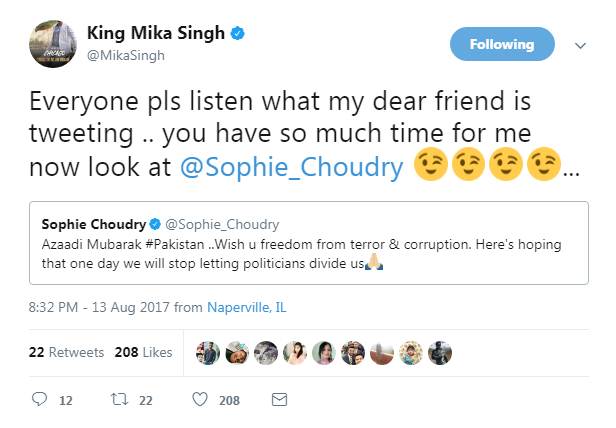Click the envelope direct message icon
The width and height of the screenshot is (616, 428).
point(280,399)
